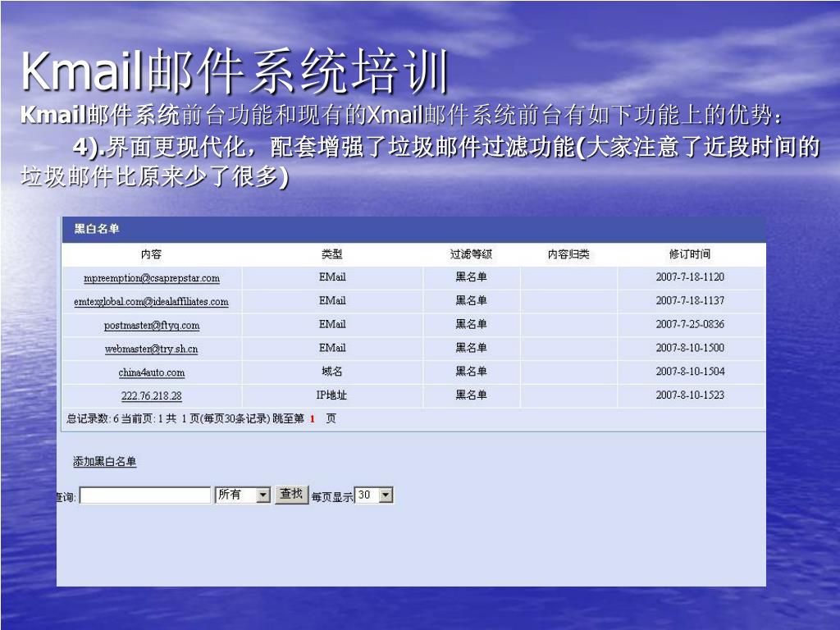The image size is (840, 630).
Task: Select the china4auto.com domain entry
Action: (152, 372)
